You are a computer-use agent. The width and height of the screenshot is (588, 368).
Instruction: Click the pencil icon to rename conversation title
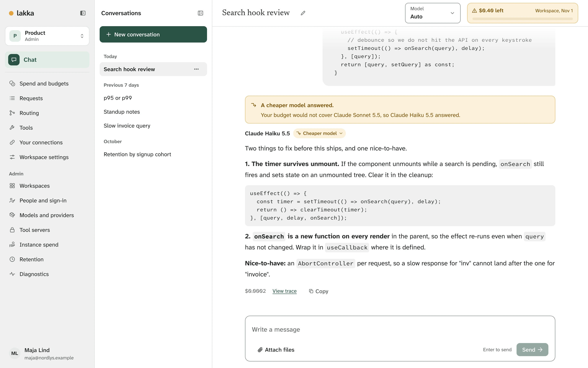[x=303, y=13]
